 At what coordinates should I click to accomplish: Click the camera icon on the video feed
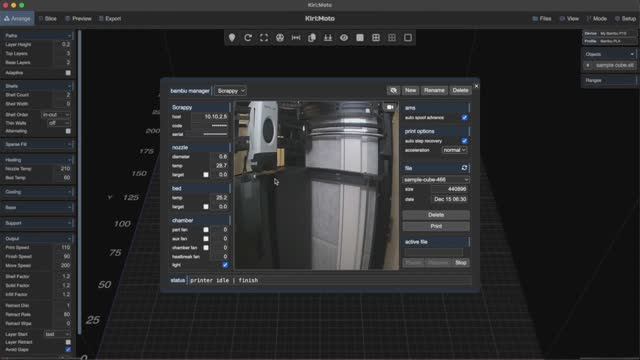coord(390,107)
